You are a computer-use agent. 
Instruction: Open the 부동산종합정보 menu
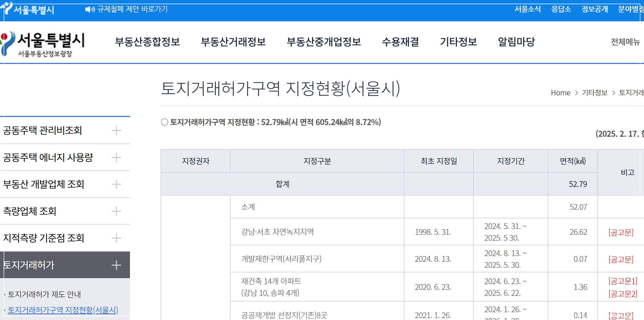[148, 42]
